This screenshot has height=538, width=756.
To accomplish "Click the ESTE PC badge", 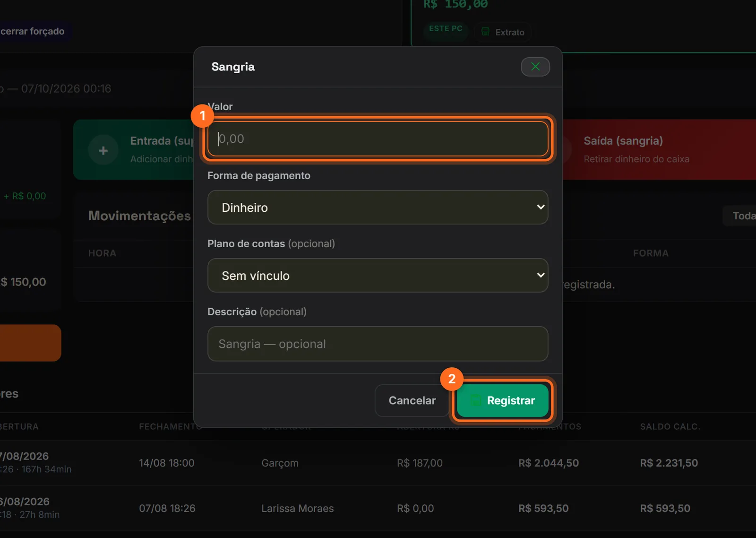I will tap(446, 28).
